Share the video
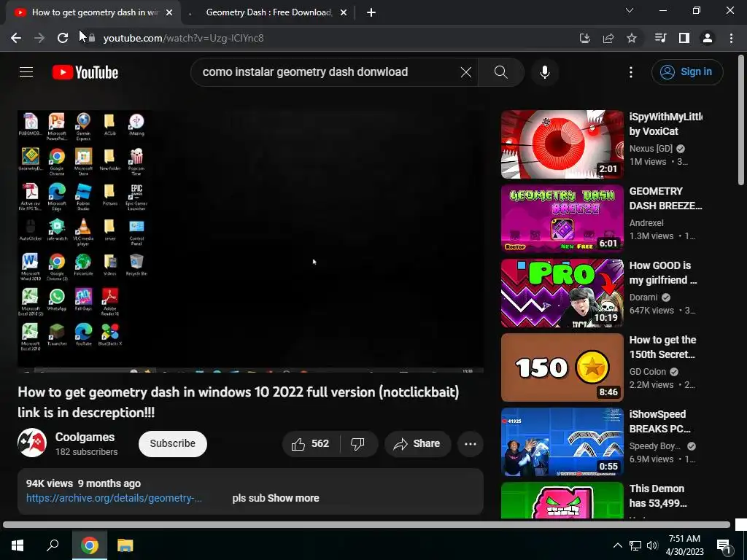This screenshot has width=747, height=560. (417, 444)
